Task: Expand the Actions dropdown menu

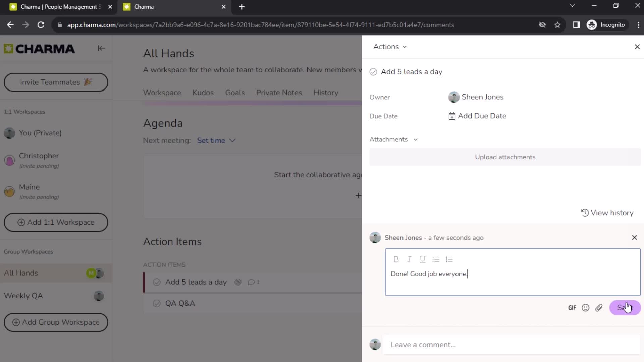Action: (390, 46)
